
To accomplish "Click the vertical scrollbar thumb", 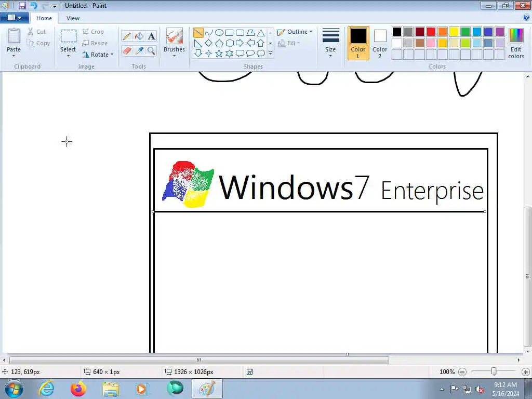I will coord(527,276).
